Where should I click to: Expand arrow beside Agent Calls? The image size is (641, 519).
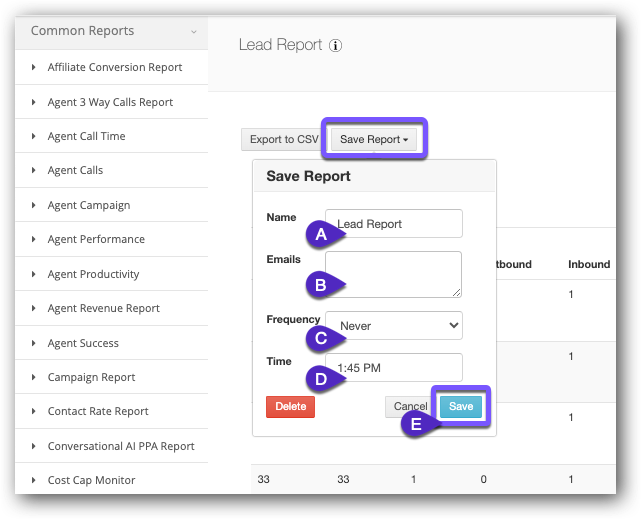tap(34, 170)
